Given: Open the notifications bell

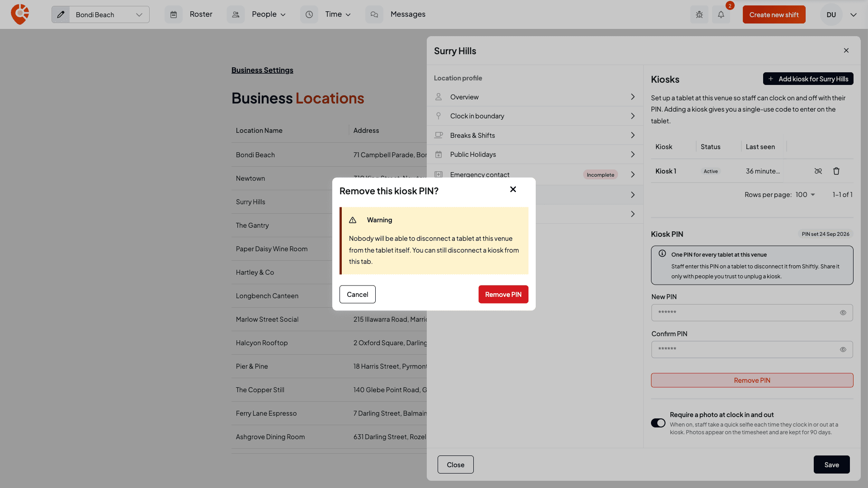Looking at the screenshot, I should click(721, 14).
